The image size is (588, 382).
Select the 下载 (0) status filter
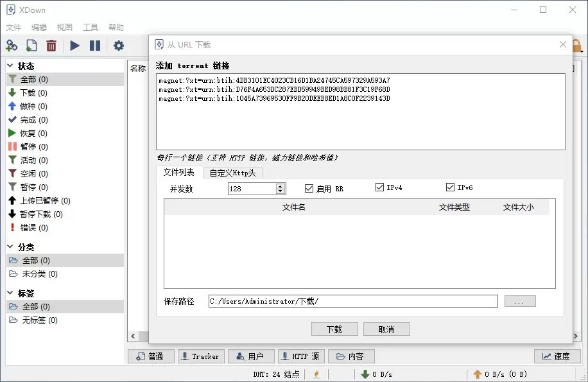click(65, 92)
